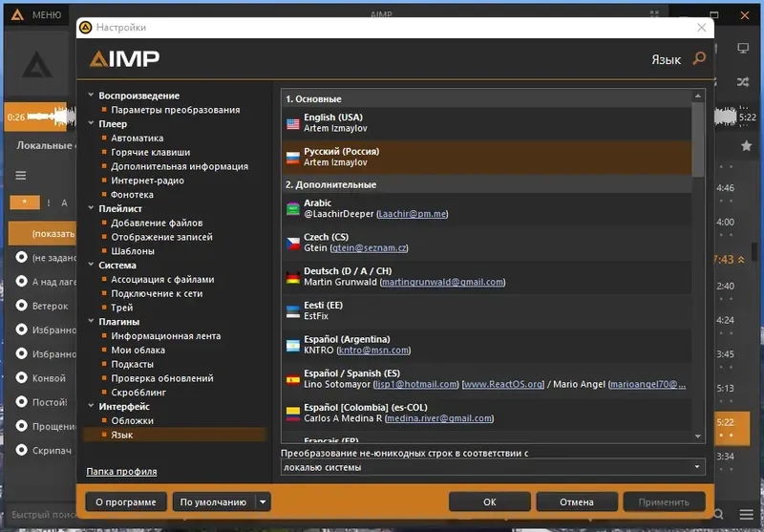Open Фонотека settings page
The image size is (764, 532).
coord(132,195)
